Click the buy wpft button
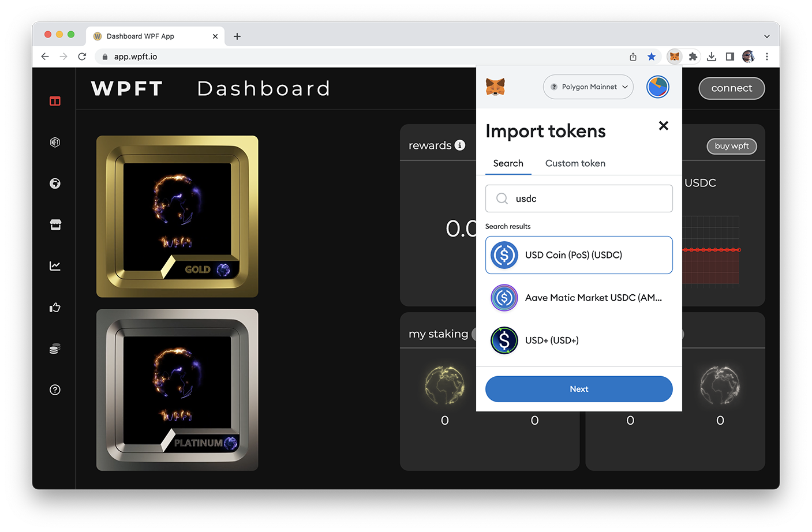This screenshot has height=532, width=812. (731, 146)
